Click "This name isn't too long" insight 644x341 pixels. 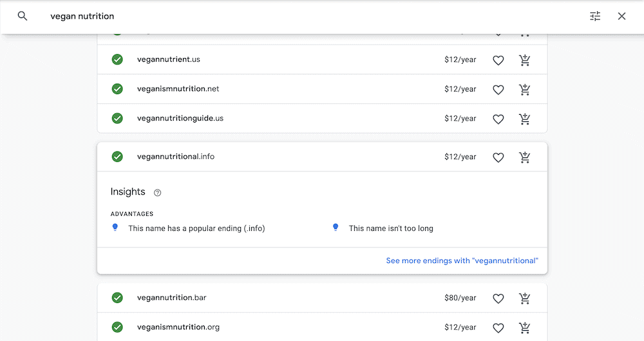391,228
